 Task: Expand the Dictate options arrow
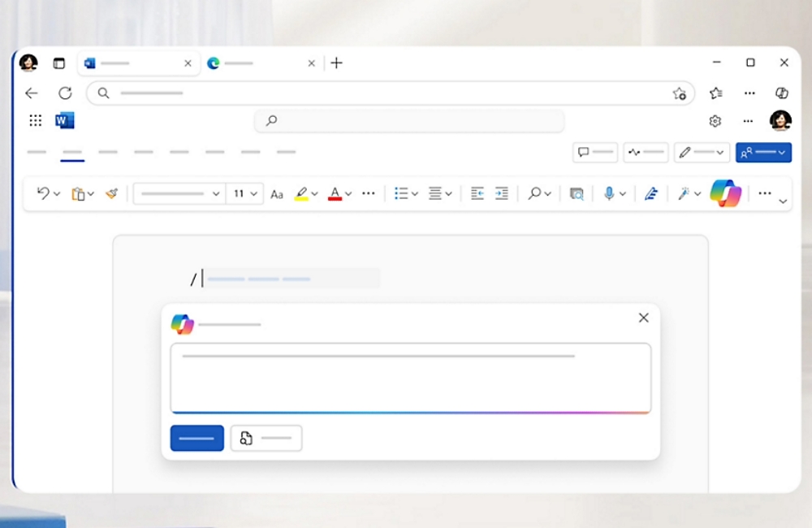click(623, 194)
